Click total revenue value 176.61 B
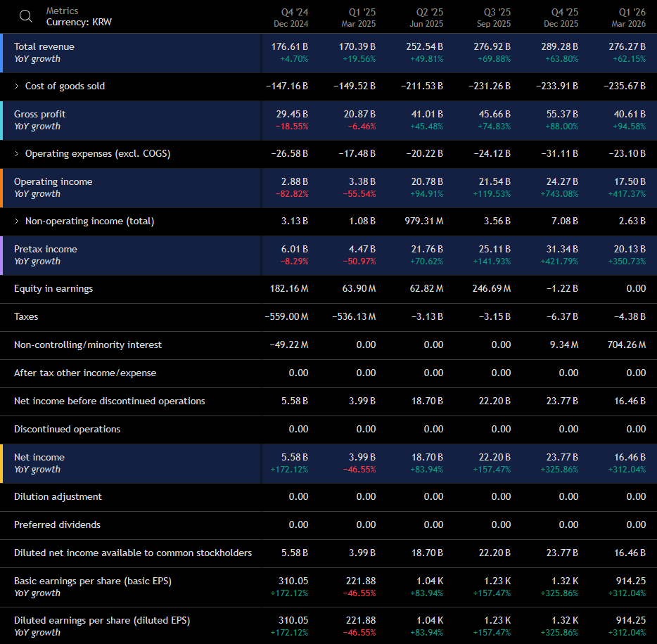This screenshot has height=644, width=657. pyautogui.click(x=290, y=46)
